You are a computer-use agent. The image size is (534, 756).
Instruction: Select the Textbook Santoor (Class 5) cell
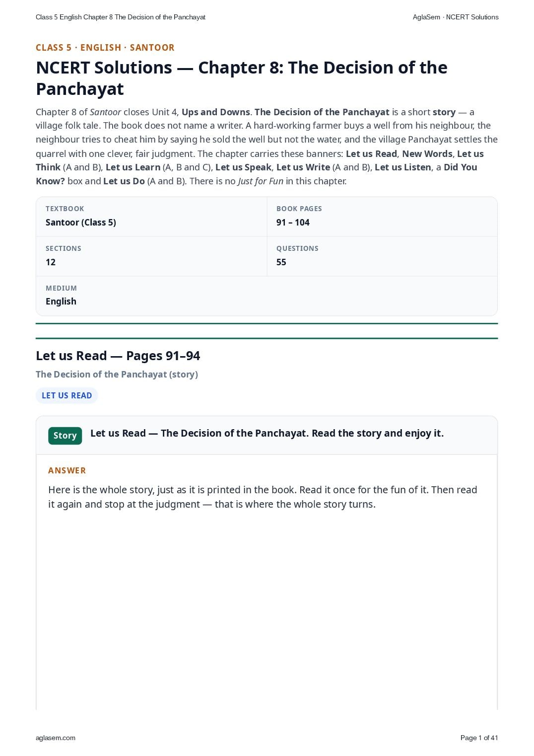151,217
